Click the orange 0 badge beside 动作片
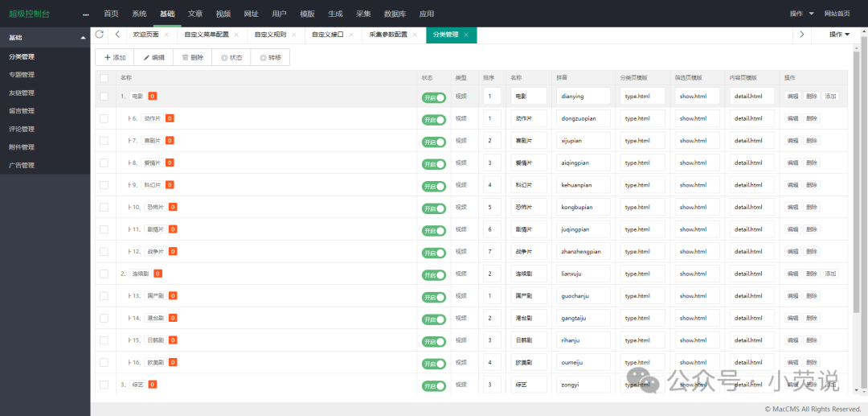 170,118
